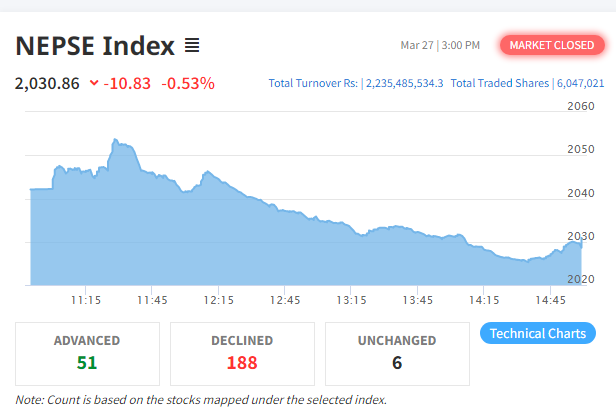Open the index list menu icon

[192, 46]
